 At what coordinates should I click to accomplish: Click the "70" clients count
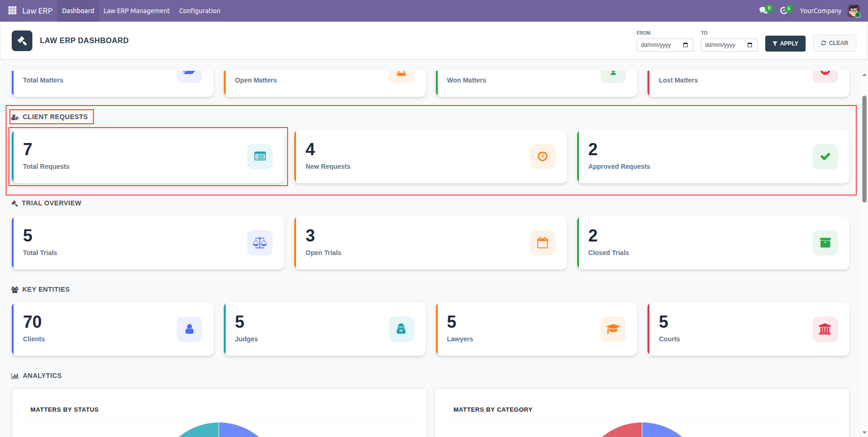click(x=32, y=322)
